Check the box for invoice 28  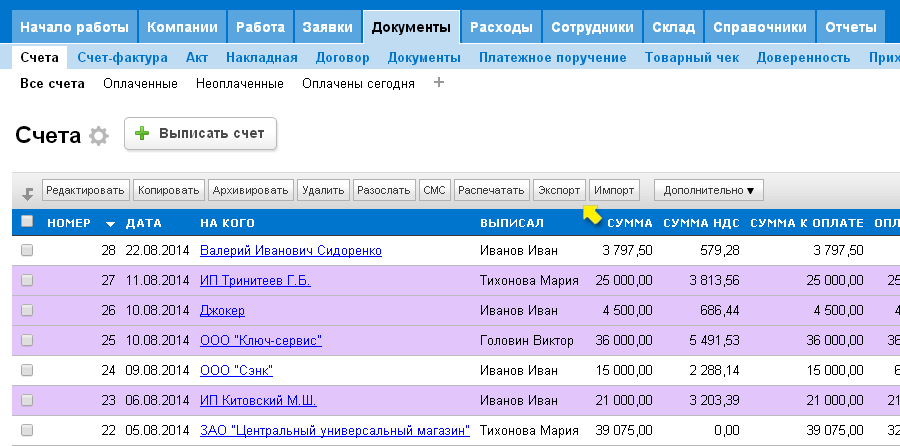click(x=27, y=250)
